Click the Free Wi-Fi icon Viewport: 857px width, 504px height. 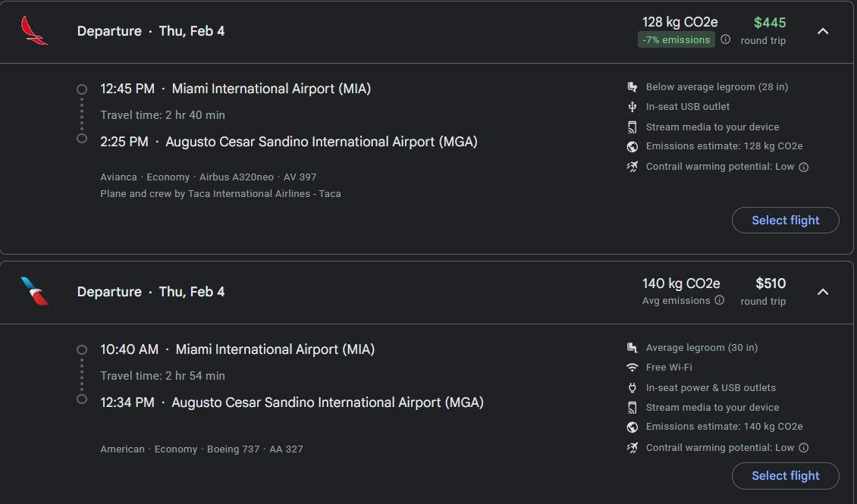633,368
